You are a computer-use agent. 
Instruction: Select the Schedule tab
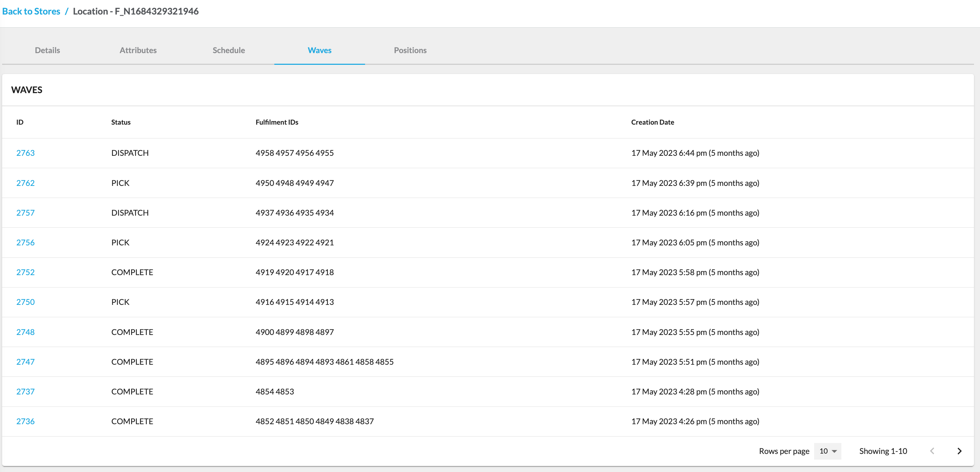(x=228, y=50)
